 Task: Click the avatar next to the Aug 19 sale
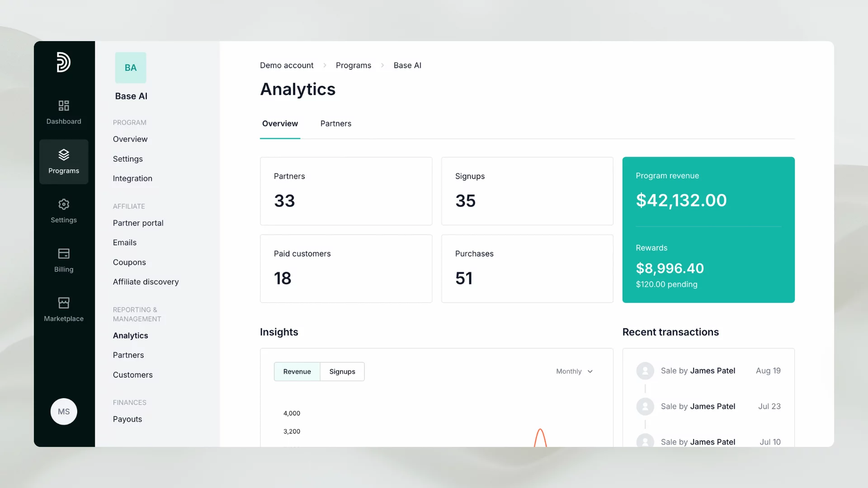tap(645, 371)
